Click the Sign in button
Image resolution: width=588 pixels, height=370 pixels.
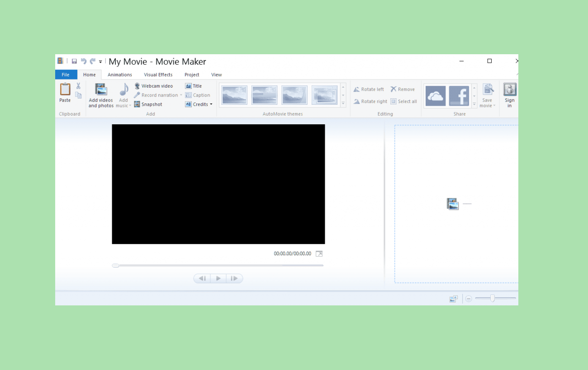point(510,95)
